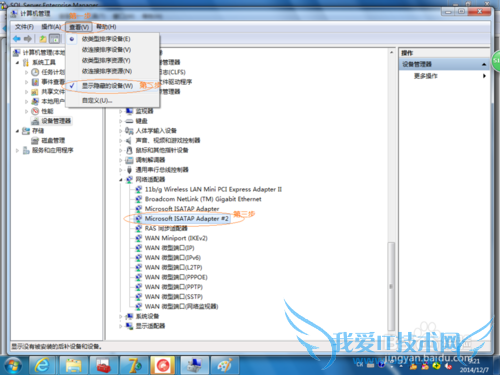Click the Forward arrow toolbar icon
The height and width of the screenshot is (375, 500).
coord(28,39)
